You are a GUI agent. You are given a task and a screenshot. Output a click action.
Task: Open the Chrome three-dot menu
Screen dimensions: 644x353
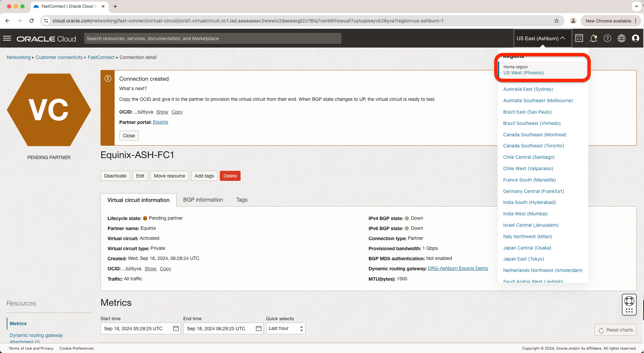click(x=636, y=21)
